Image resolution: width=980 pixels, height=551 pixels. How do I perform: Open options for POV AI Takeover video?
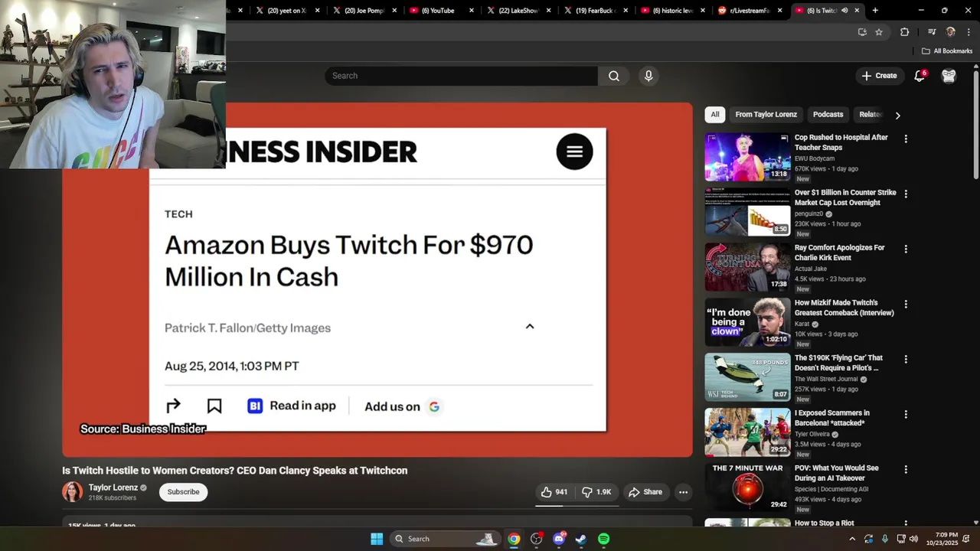click(x=906, y=469)
